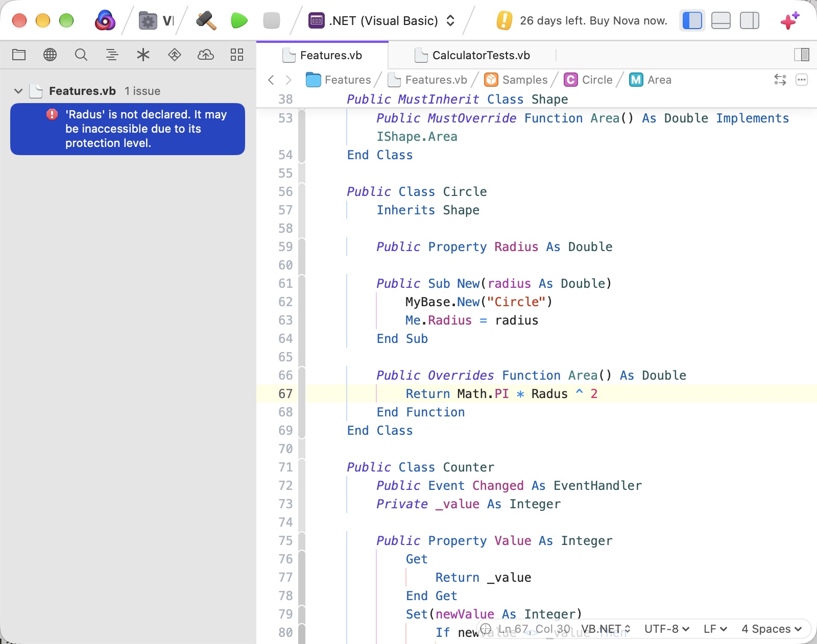
Task: Switch to CalculatorTests.vb tab
Action: point(472,55)
